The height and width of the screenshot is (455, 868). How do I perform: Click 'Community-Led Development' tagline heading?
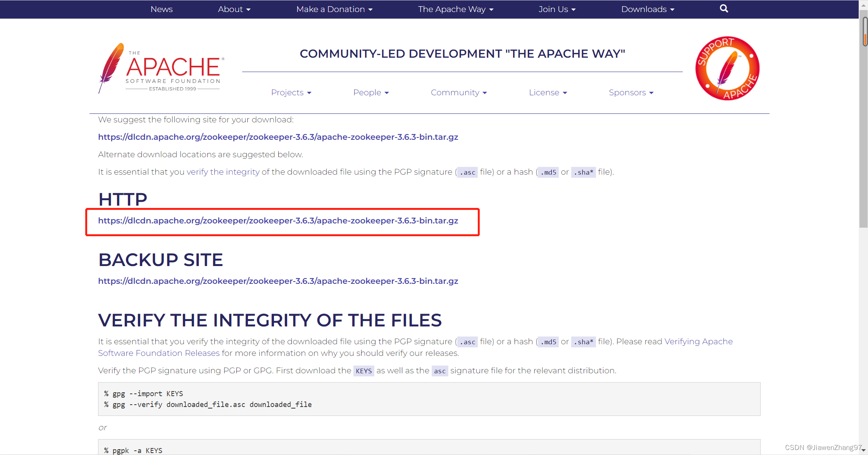pyautogui.click(x=462, y=53)
